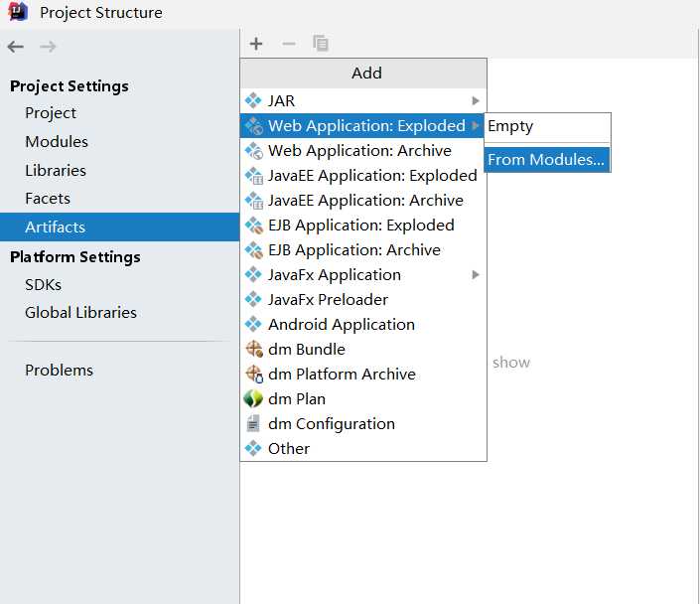Choose From Modules... in the submenu
The height and width of the screenshot is (604, 700).
[547, 160]
